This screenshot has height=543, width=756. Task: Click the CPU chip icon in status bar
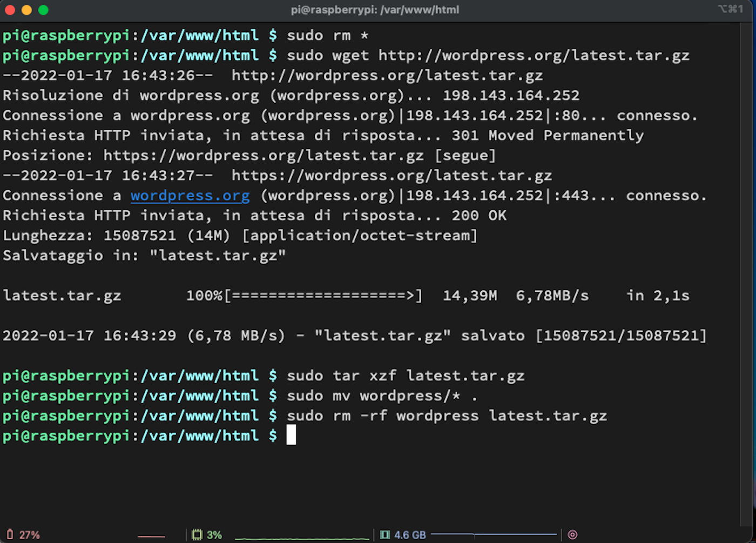[x=197, y=534]
